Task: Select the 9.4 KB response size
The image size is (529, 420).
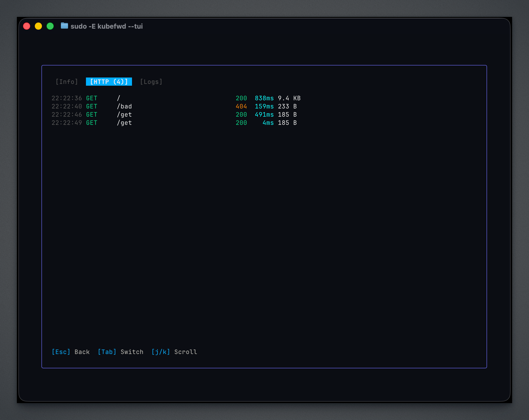Action: coord(289,98)
